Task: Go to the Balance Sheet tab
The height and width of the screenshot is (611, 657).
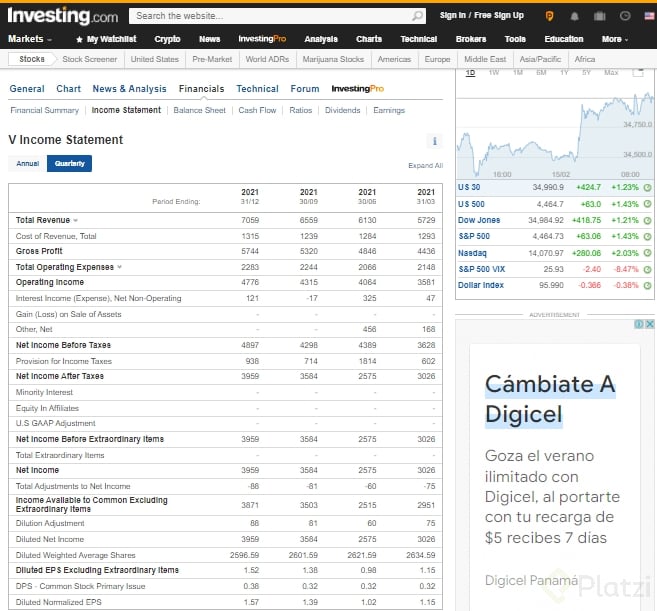Action: point(199,110)
